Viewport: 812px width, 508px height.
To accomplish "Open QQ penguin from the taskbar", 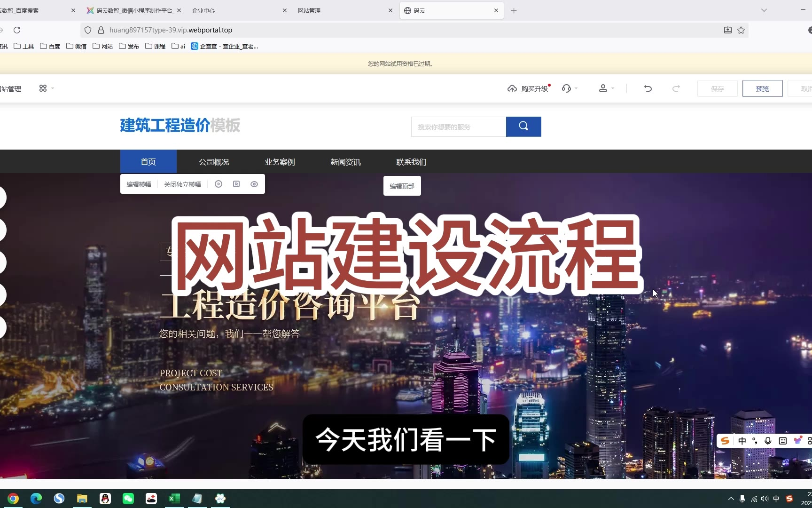I will point(105,499).
